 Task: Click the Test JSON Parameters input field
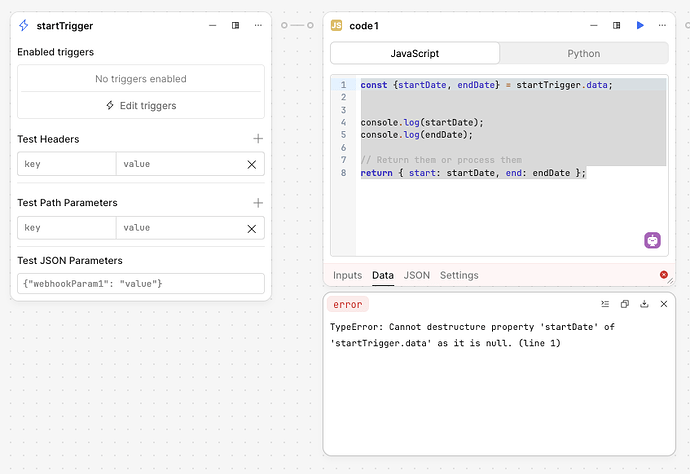pos(141,284)
